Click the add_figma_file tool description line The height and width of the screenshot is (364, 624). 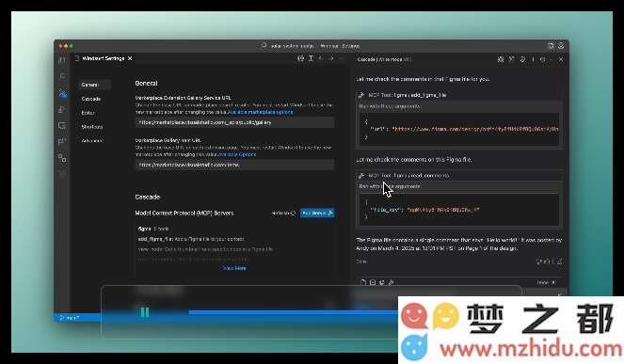click(191, 239)
